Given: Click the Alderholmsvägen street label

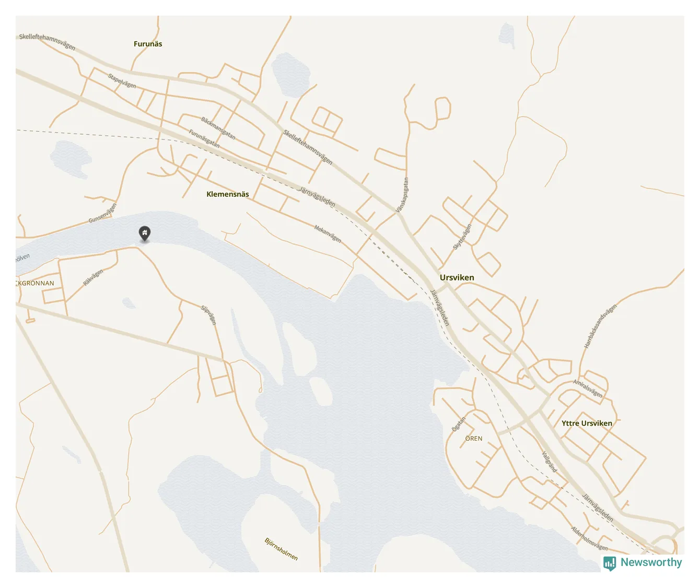Looking at the screenshot, I should tap(589, 538).
